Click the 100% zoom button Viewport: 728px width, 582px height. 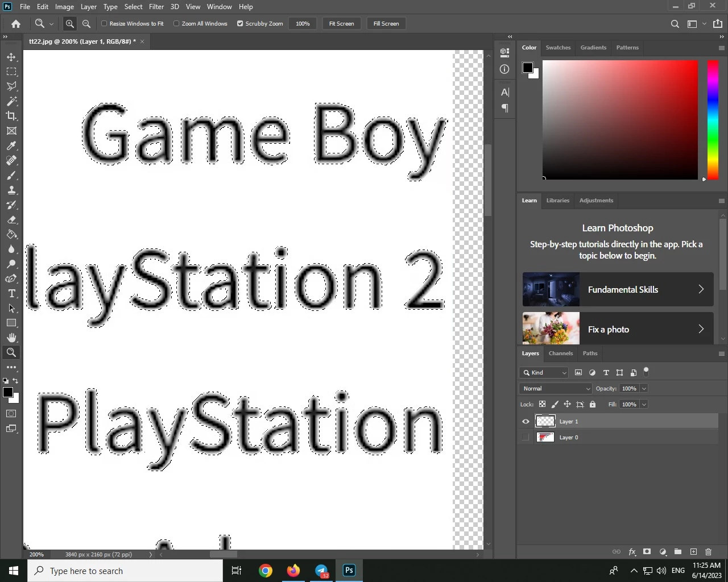(303, 23)
